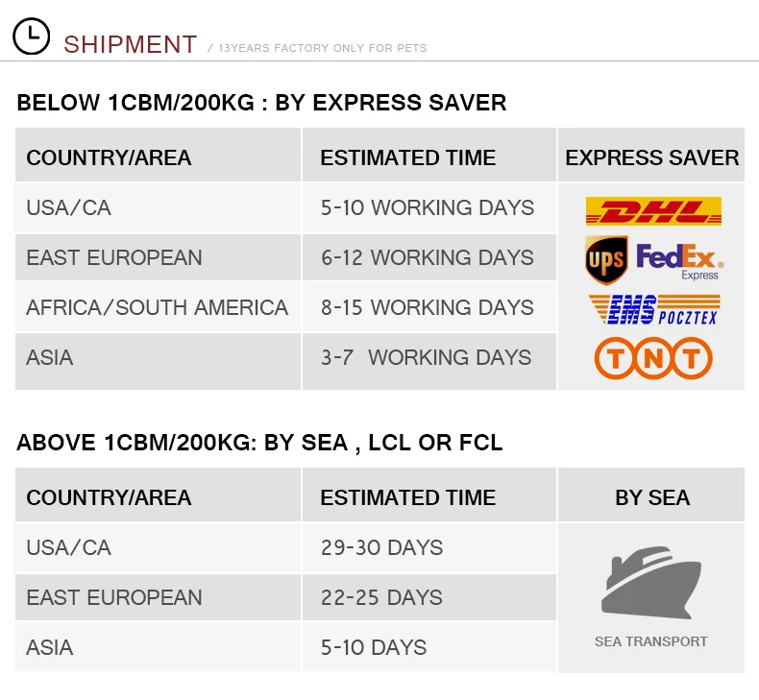The image size is (759, 700).
Task: Click USA/CA row in express table
Action: [69, 207]
